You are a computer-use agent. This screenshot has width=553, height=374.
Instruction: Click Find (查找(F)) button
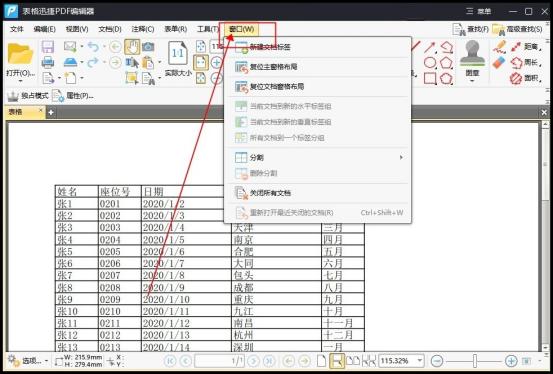(x=470, y=30)
